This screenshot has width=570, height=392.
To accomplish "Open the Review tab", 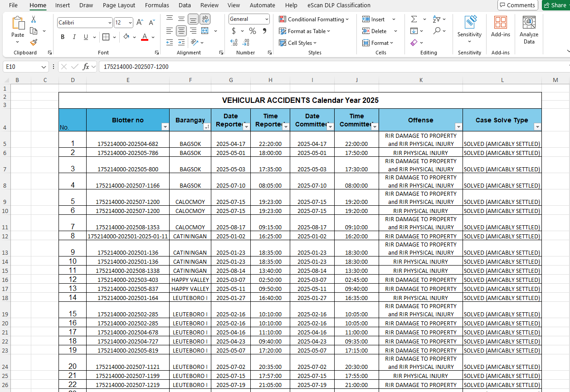I will point(209,5).
